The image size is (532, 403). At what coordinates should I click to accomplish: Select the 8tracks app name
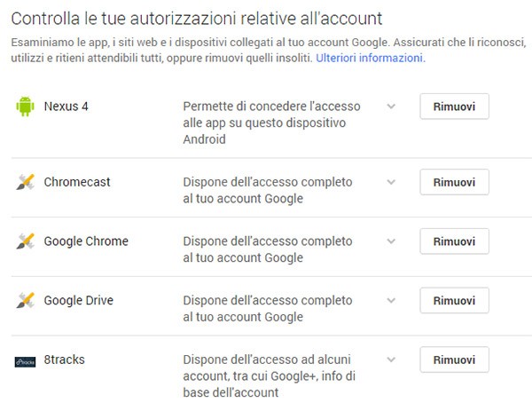(65, 360)
